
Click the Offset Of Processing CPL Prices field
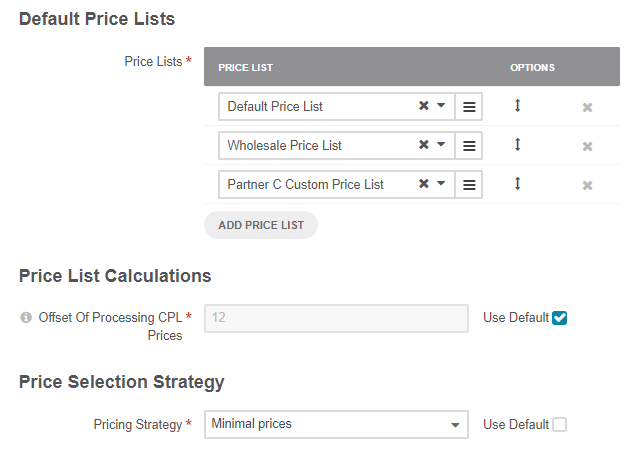coord(336,318)
